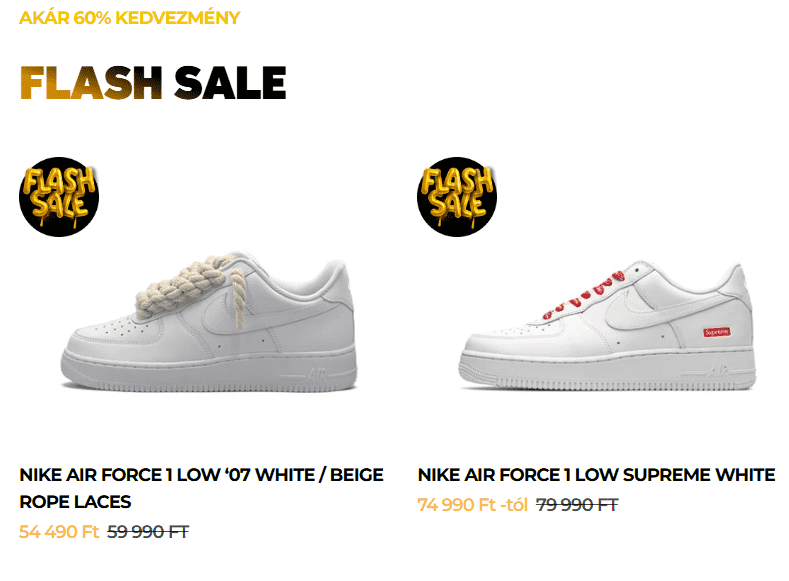Screen dimensions: 789x581
Task: Open the white beige rope laces sneaker image
Action: tap(209, 321)
